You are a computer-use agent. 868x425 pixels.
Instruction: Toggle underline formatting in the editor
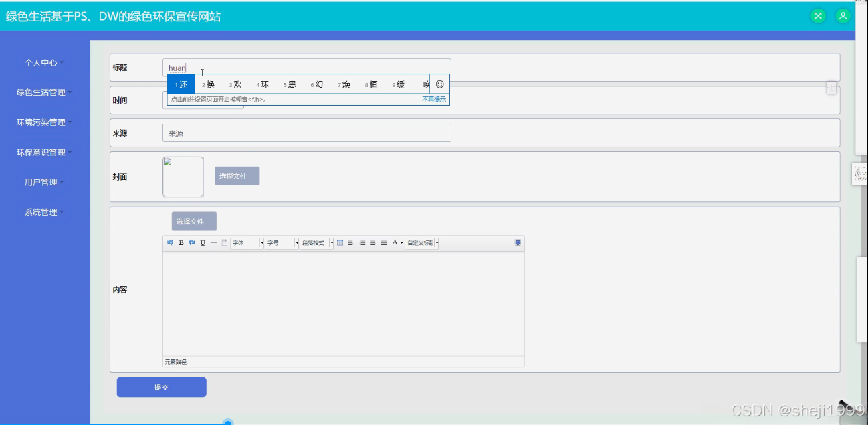[203, 242]
